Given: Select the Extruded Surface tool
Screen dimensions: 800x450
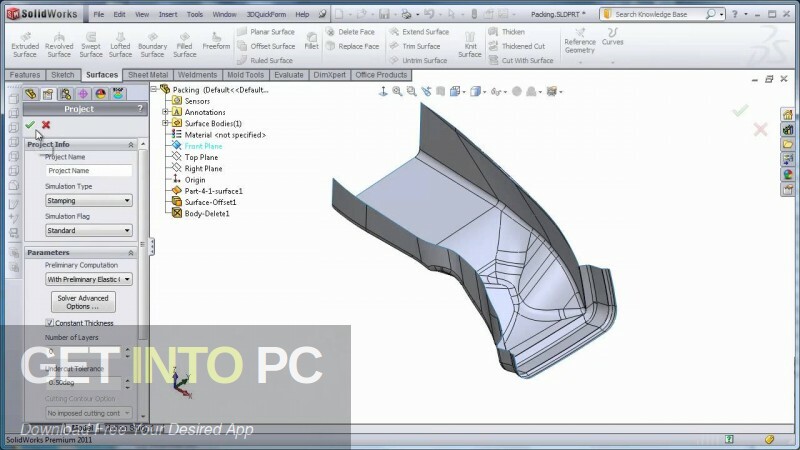Looking at the screenshot, I should coord(24,44).
